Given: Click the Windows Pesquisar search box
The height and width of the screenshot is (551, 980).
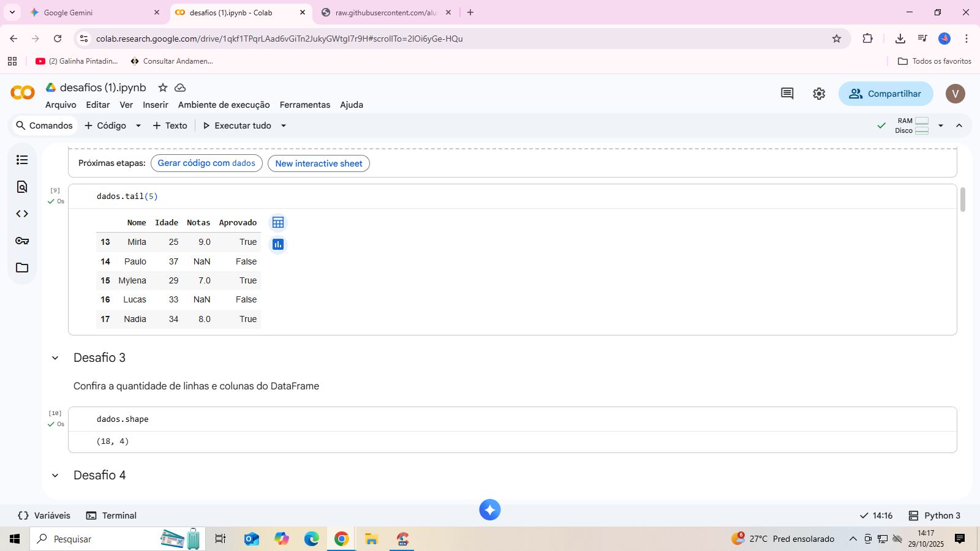Looking at the screenshot, I should coord(118,539).
